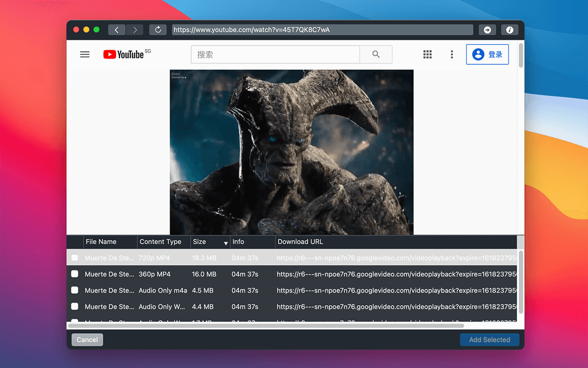Click the Cancel button
The width and height of the screenshot is (588, 368).
[x=87, y=340]
